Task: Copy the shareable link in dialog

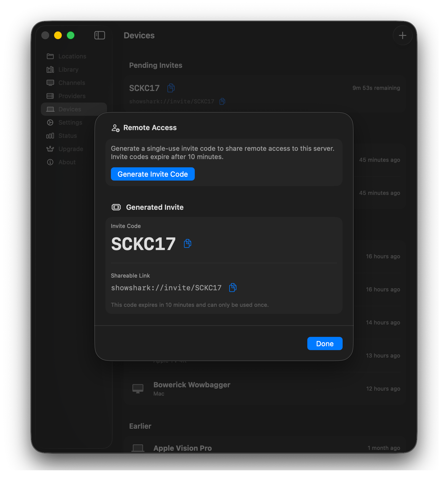Action: pos(233,288)
